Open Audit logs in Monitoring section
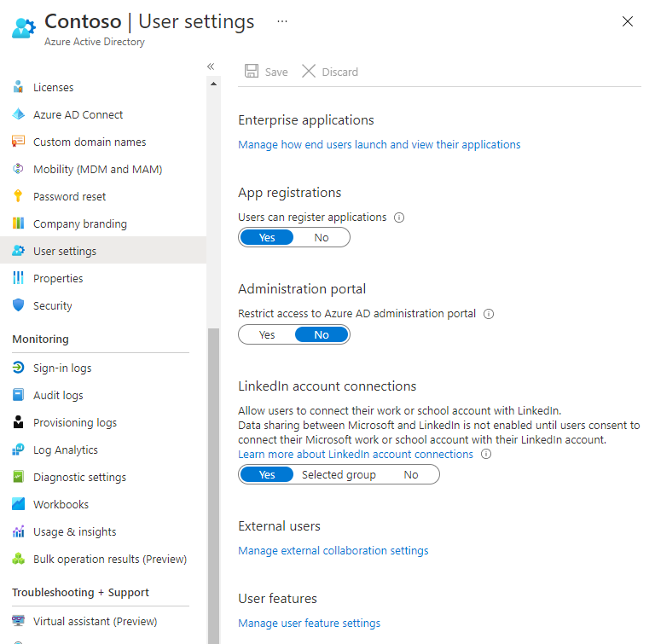Viewport: 655px width, 644px height. coord(58,395)
